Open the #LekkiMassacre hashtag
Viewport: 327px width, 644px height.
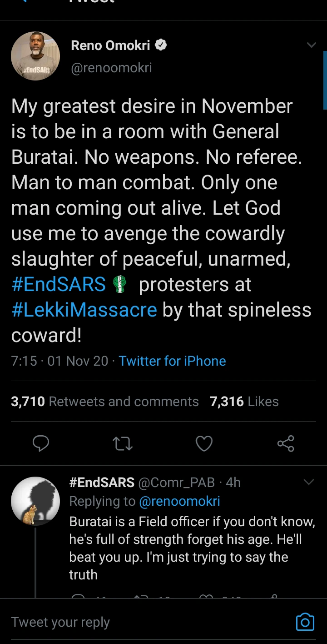(x=84, y=310)
